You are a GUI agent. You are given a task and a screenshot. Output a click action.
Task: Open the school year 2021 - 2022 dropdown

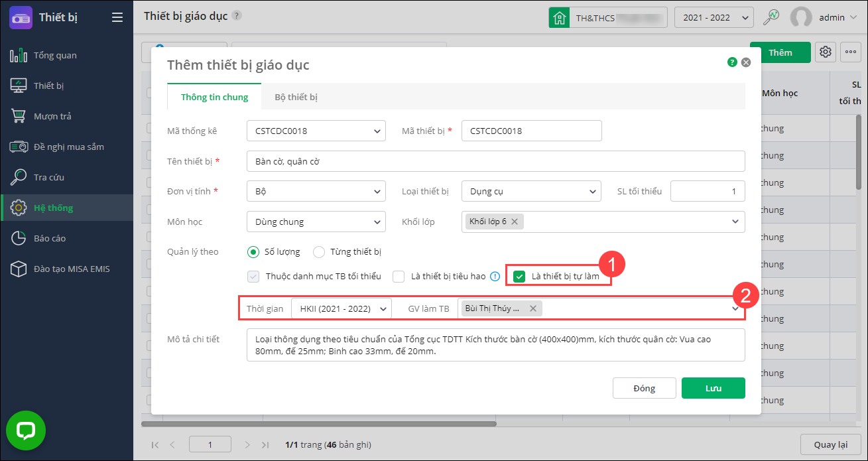tap(713, 17)
